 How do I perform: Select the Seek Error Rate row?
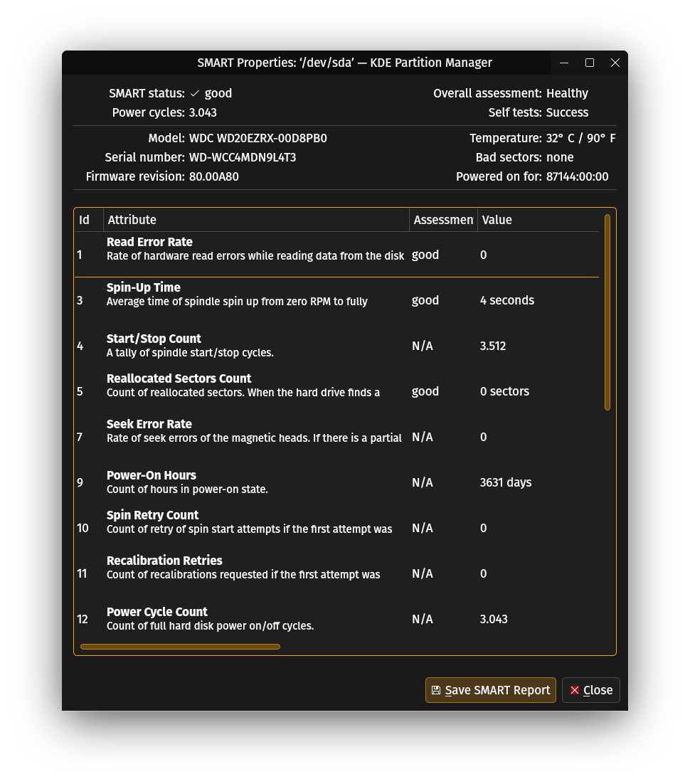[x=336, y=437]
